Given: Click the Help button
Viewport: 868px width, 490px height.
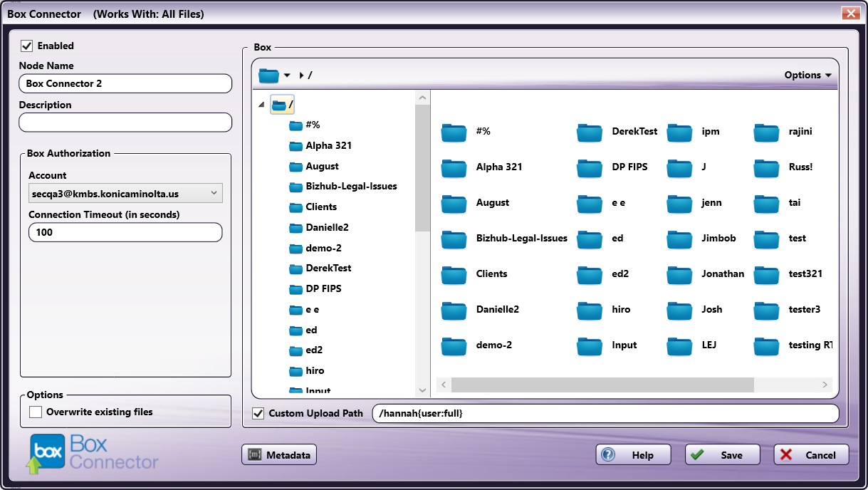Looking at the screenshot, I should [x=634, y=455].
